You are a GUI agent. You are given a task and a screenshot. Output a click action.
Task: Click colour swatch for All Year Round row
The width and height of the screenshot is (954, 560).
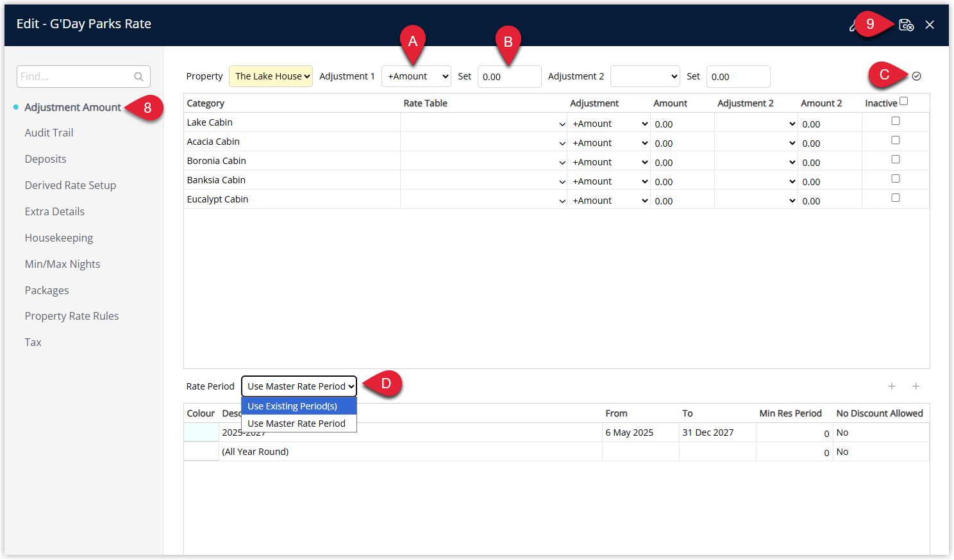pyautogui.click(x=201, y=452)
